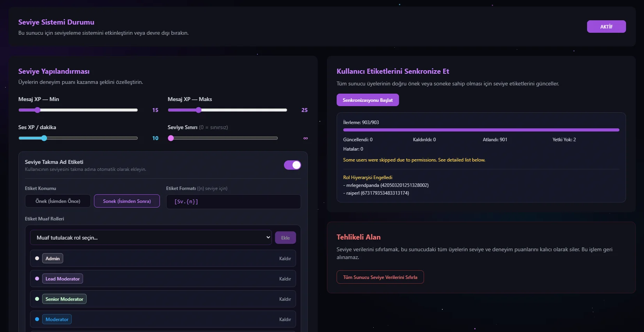The image size is (644, 332).
Task: Click the raiperl user entry
Action: (376, 193)
